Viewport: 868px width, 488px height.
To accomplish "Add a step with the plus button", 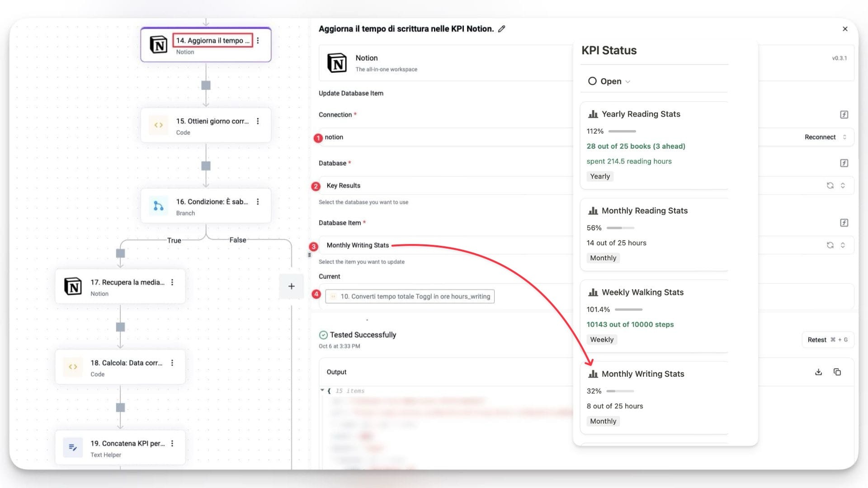I will point(292,286).
